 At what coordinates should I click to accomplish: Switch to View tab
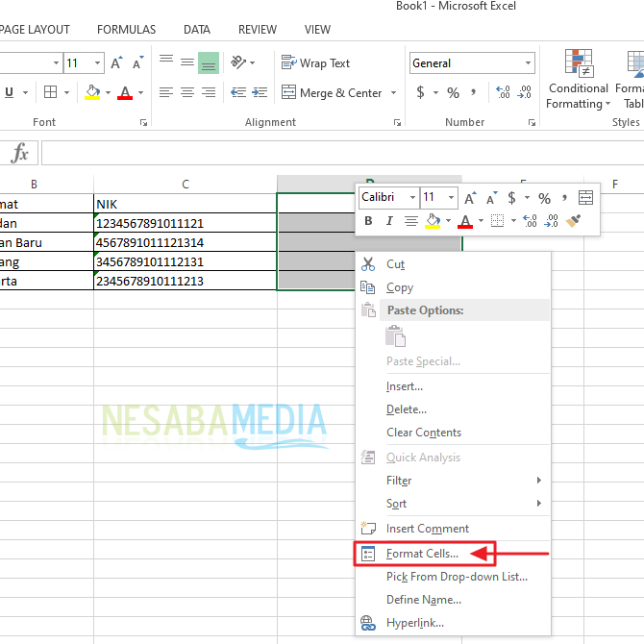click(x=317, y=30)
